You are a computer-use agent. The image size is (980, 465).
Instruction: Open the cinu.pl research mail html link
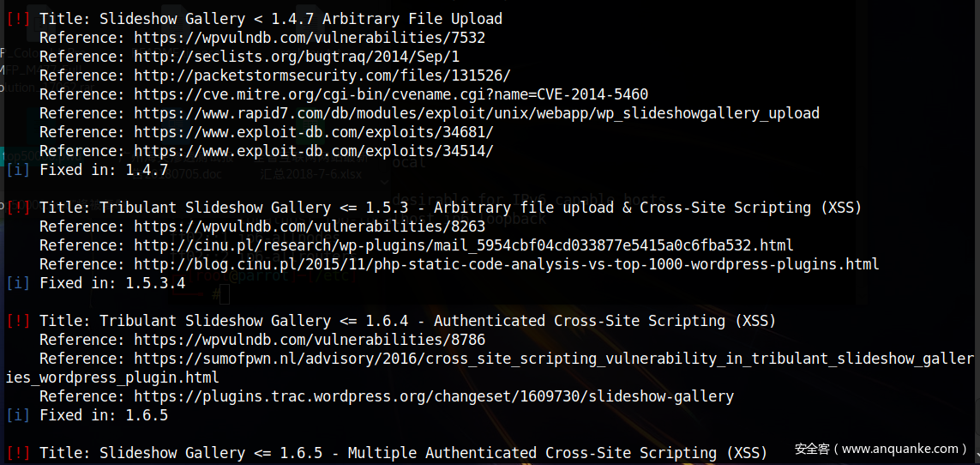(464, 245)
